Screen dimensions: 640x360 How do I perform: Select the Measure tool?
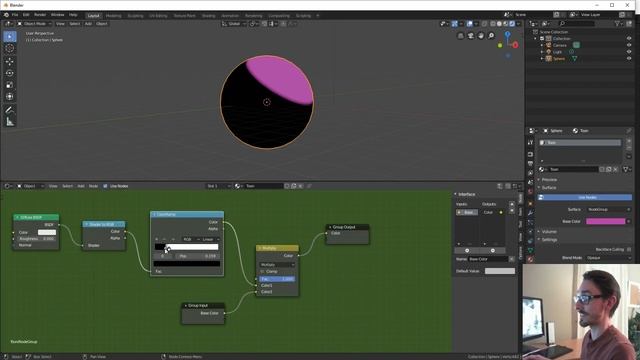pos(10,122)
